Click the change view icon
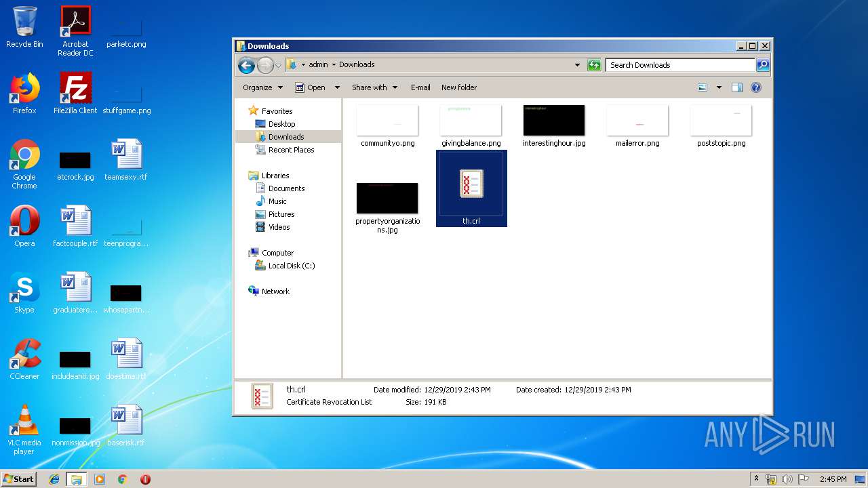Screen dimensions: 868x488 (703, 87)
